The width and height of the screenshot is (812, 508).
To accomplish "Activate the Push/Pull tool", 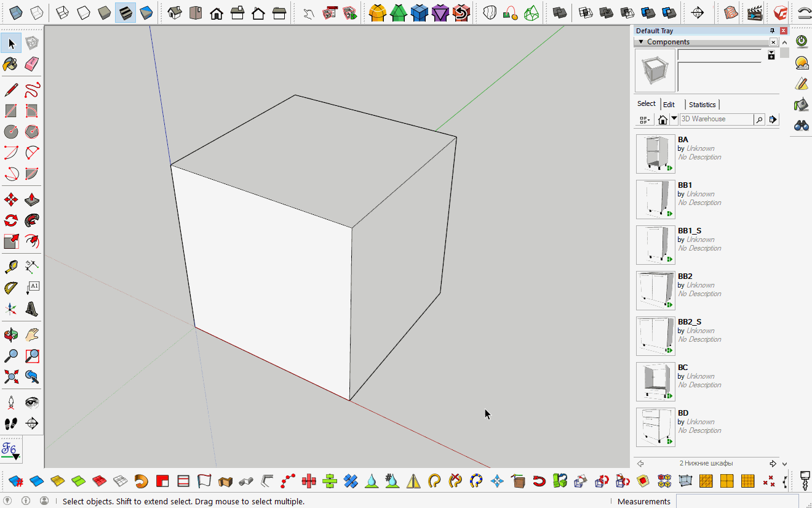I will [x=32, y=199].
